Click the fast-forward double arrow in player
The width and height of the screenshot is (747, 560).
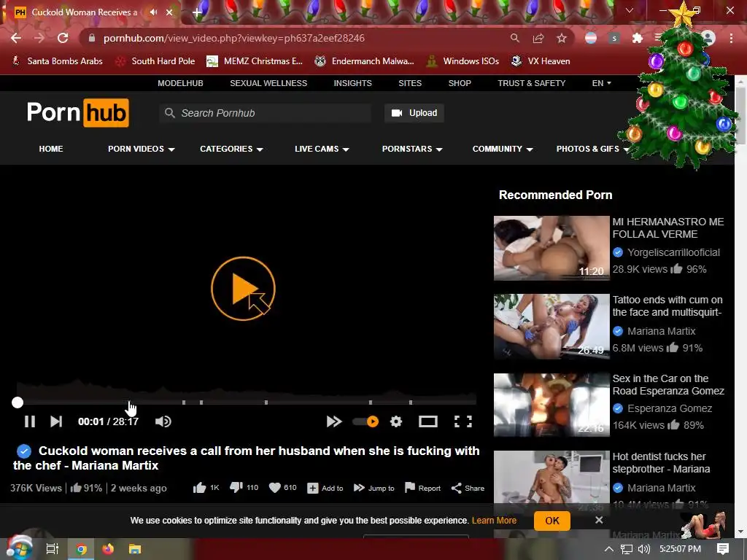pyautogui.click(x=334, y=421)
